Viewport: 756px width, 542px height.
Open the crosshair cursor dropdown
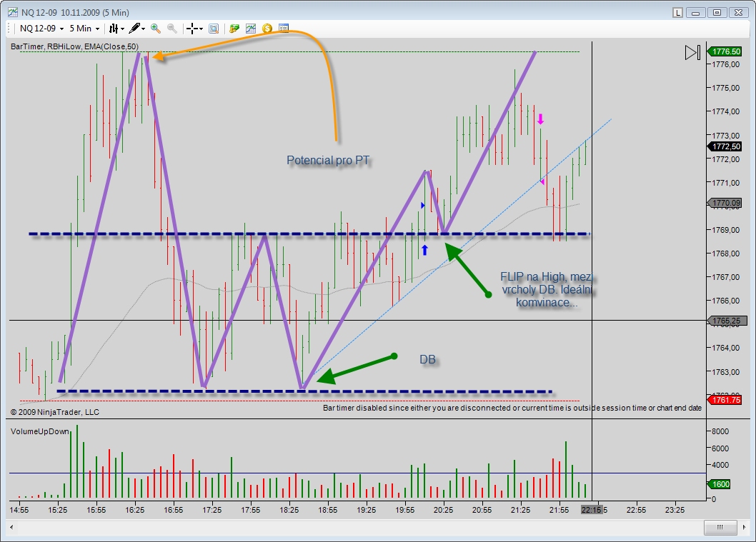pyautogui.click(x=194, y=29)
